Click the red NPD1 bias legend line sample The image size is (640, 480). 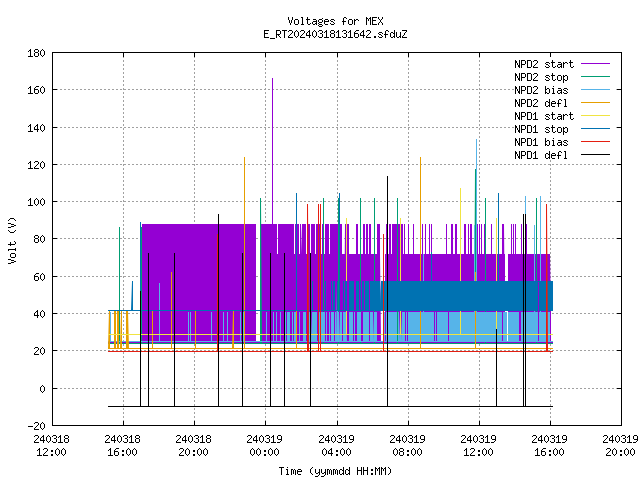pos(595,142)
